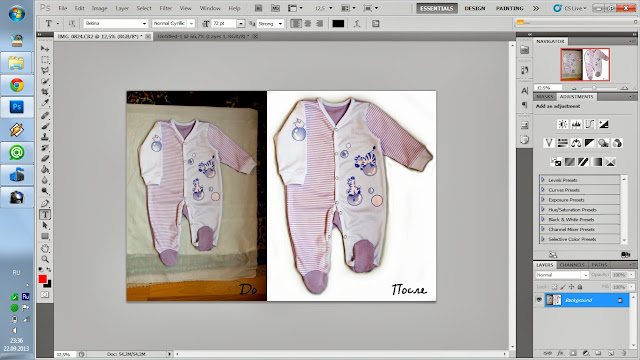Image resolution: width=640 pixels, height=360 pixels.
Task: Toggle lock layer position
Action: click(x=571, y=287)
